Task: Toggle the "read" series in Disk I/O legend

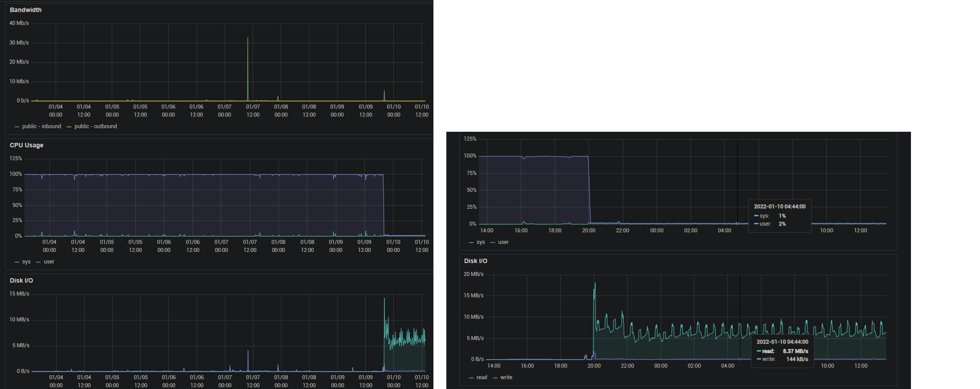Action: (x=482, y=377)
